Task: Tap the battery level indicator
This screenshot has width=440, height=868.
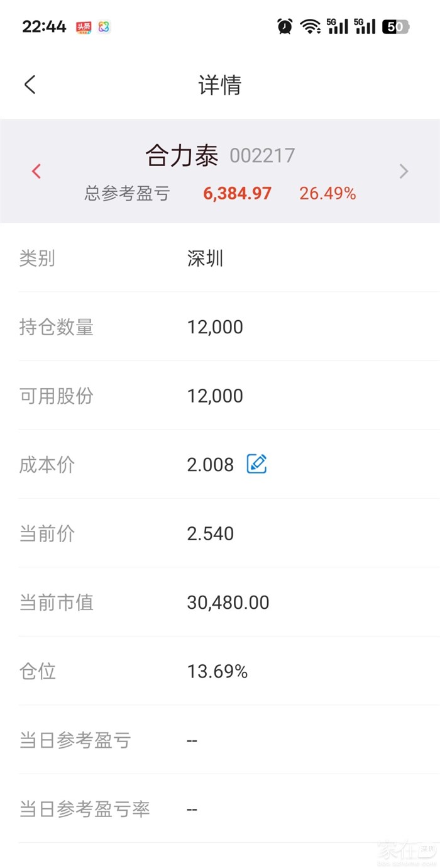Action: pos(395,26)
